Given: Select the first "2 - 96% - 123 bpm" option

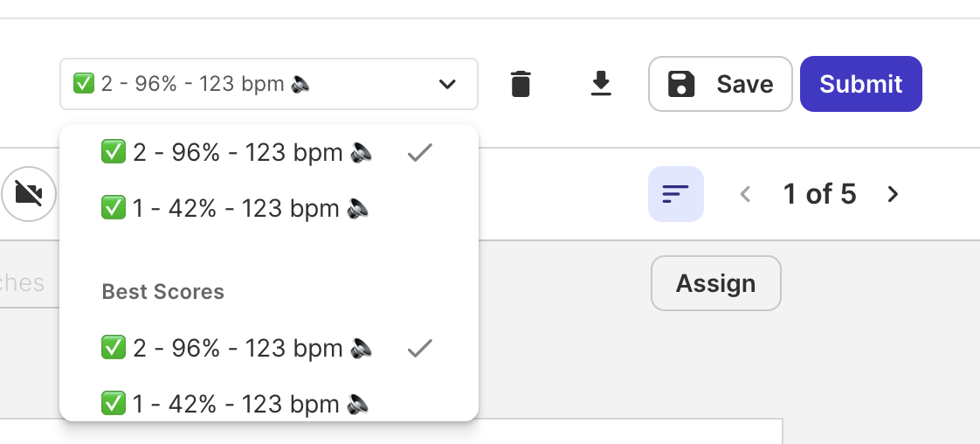Looking at the screenshot, I should click(238, 153).
